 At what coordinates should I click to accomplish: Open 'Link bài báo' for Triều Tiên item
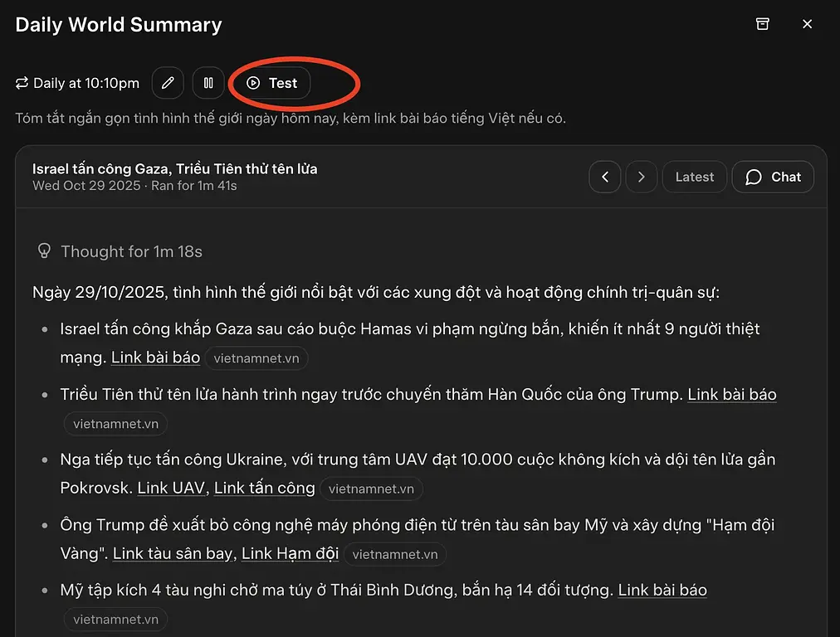tap(731, 395)
